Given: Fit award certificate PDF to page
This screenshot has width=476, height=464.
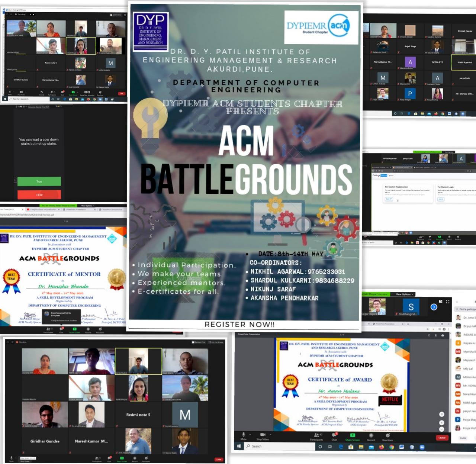Looking at the screenshot, I should click(x=442, y=414).
